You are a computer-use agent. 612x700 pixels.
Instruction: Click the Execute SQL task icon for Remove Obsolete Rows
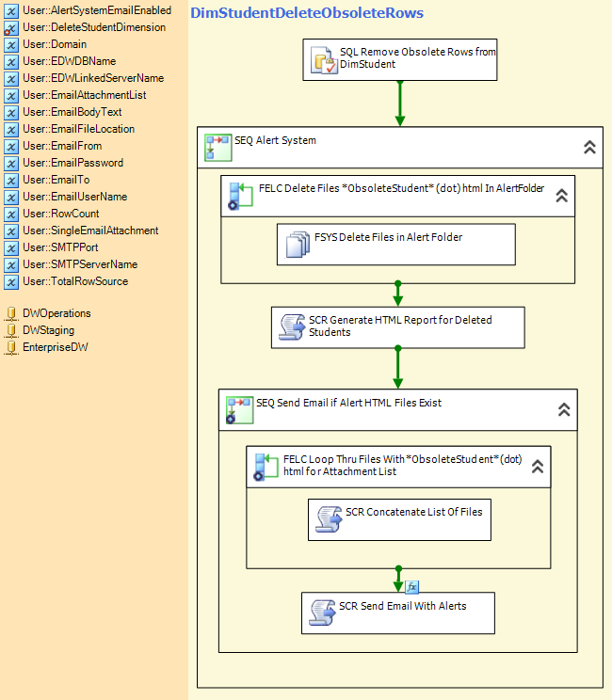(x=324, y=60)
